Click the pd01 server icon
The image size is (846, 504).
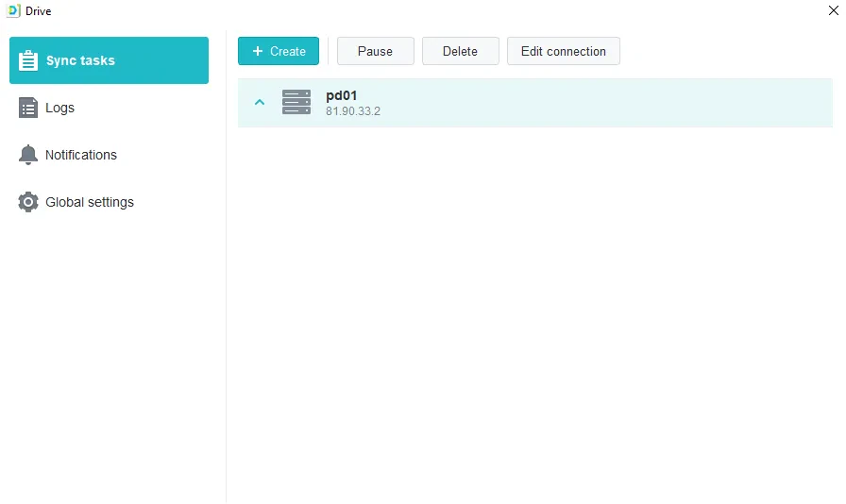(x=296, y=102)
